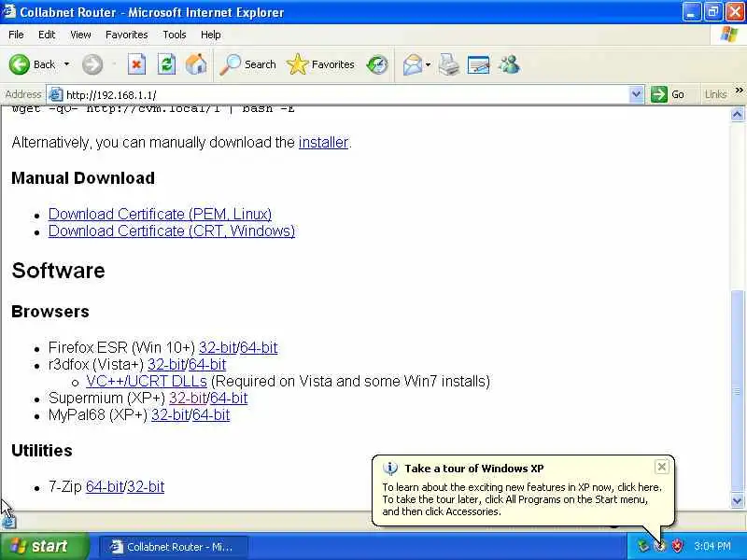Download 7-Zip 64-bit
Screen dimensions: 747x560
105,486
